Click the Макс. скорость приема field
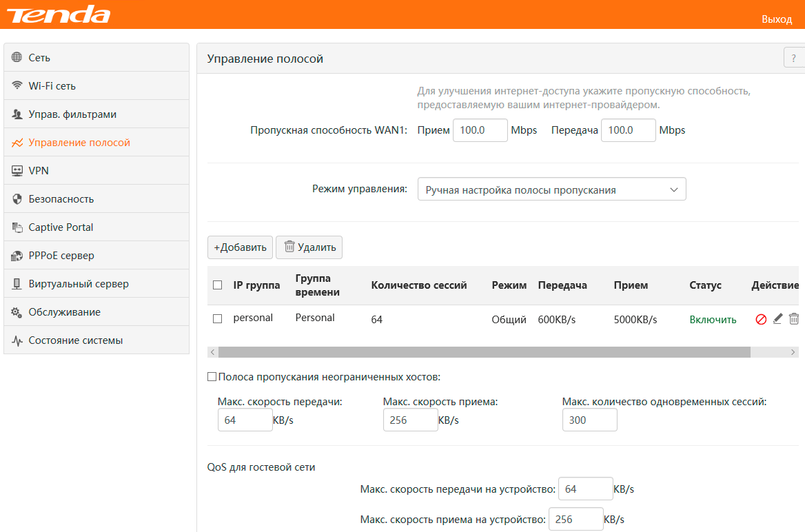The width and height of the screenshot is (805, 532). [410, 420]
